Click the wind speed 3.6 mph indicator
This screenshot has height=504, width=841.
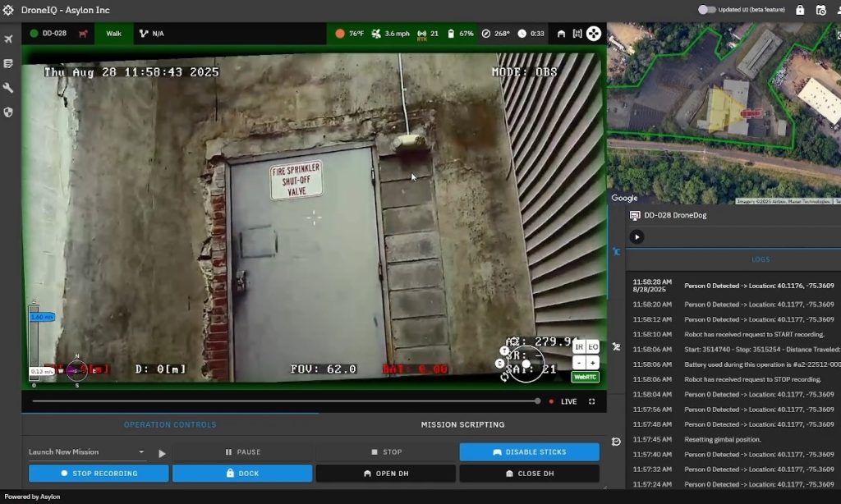pos(390,34)
